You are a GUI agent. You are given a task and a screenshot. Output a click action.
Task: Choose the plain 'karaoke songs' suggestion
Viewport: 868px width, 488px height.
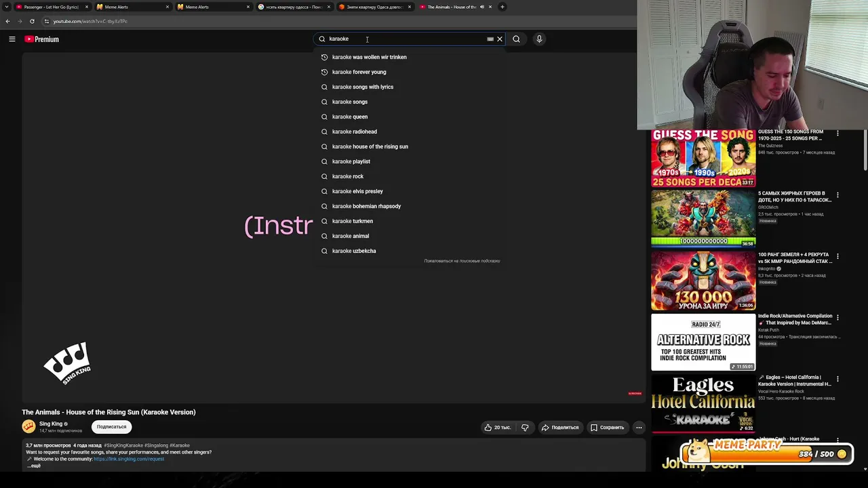(410, 102)
